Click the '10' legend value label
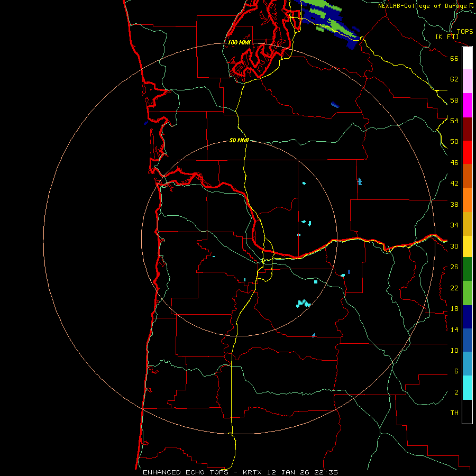The image size is (476, 476). [454, 351]
